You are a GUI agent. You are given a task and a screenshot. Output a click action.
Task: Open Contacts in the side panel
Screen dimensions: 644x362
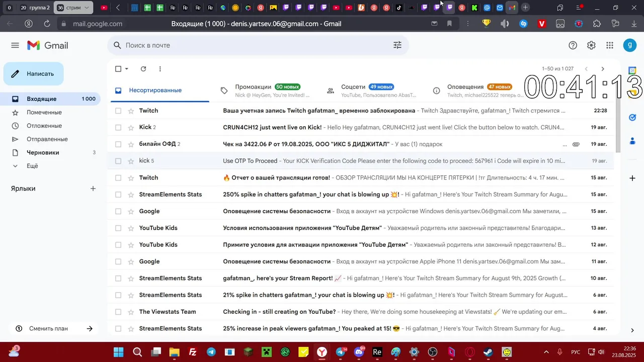(632, 140)
